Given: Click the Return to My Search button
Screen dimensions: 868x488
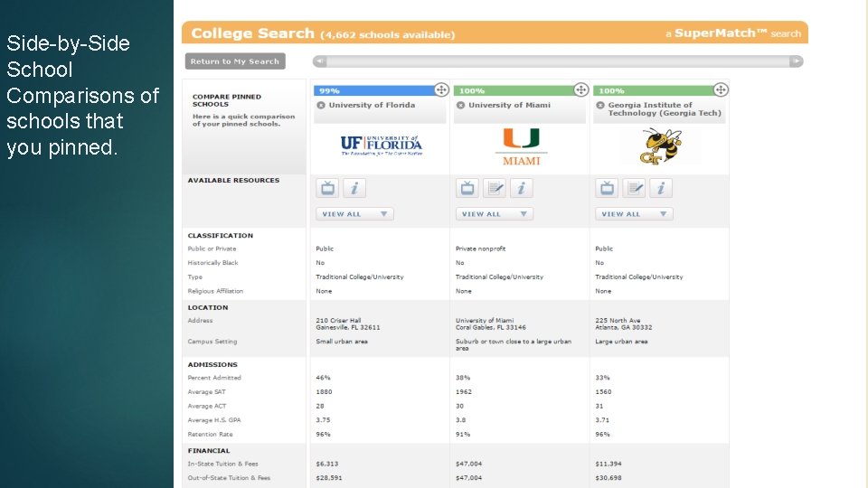Looking at the screenshot, I should coord(235,61).
